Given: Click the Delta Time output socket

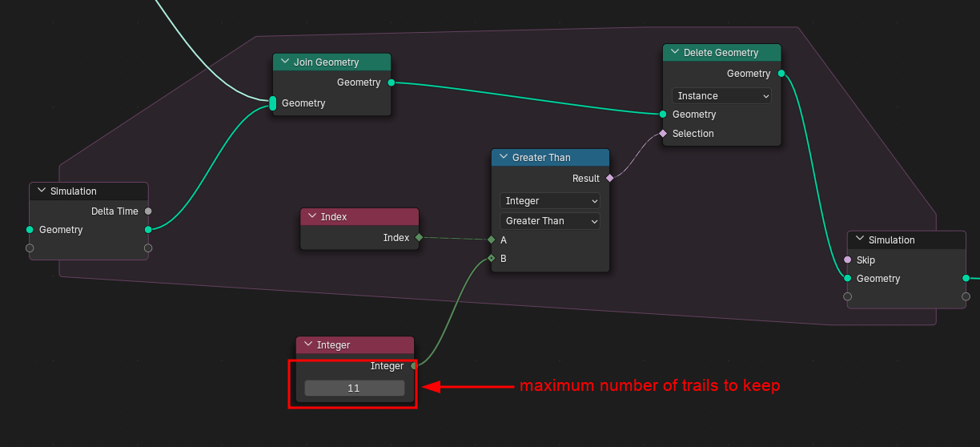Looking at the screenshot, I should pyautogui.click(x=148, y=211).
